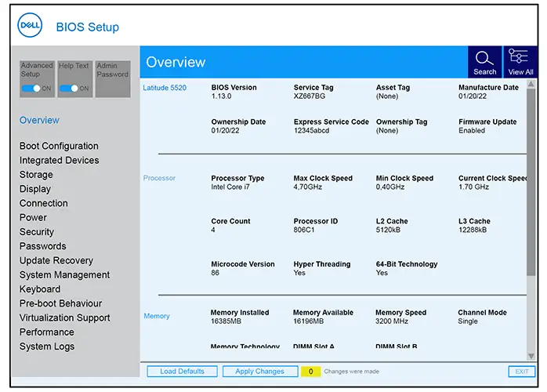This screenshot has width=547, height=392.
Task: Click the EXIT button
Action: 521,372
